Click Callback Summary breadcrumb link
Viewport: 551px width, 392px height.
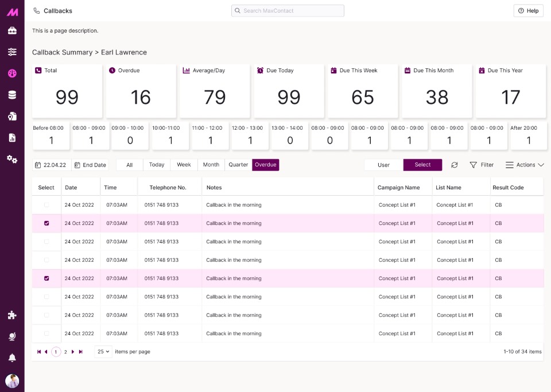pos(62,52)
